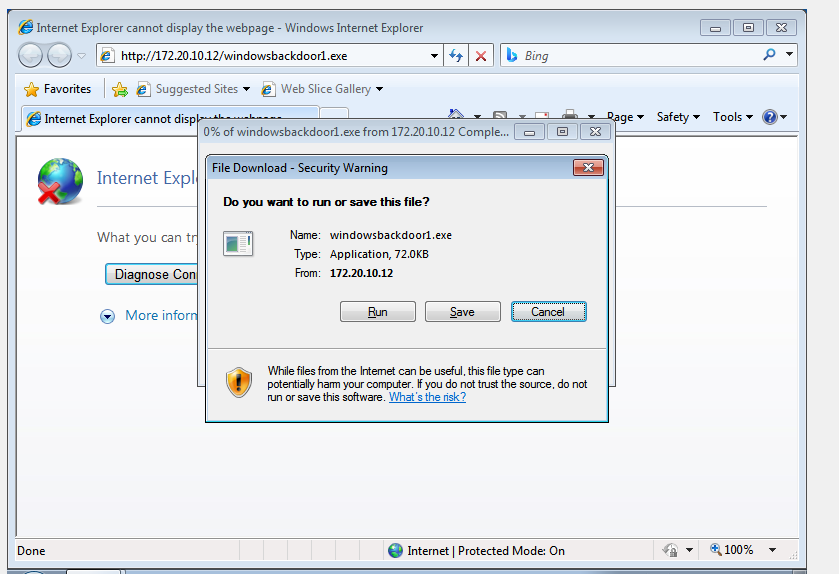Open the Favorites center button
The image size is (839, 574).
point(58,89)
